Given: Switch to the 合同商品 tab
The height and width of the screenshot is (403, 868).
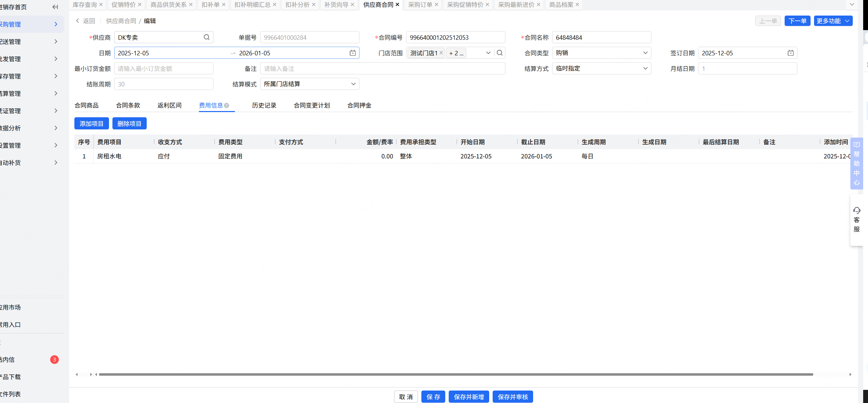Looking at the screenshot, I should [86, 106].
